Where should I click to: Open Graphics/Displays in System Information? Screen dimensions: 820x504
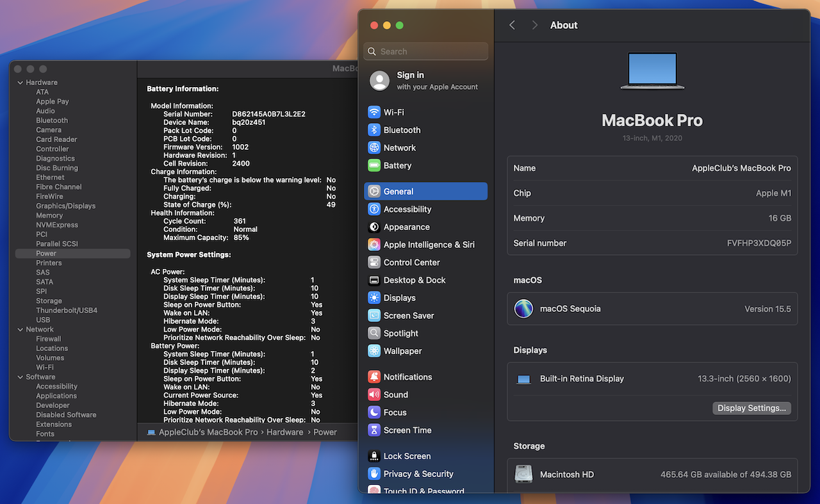pyautogui.click(x=66, y=206)
